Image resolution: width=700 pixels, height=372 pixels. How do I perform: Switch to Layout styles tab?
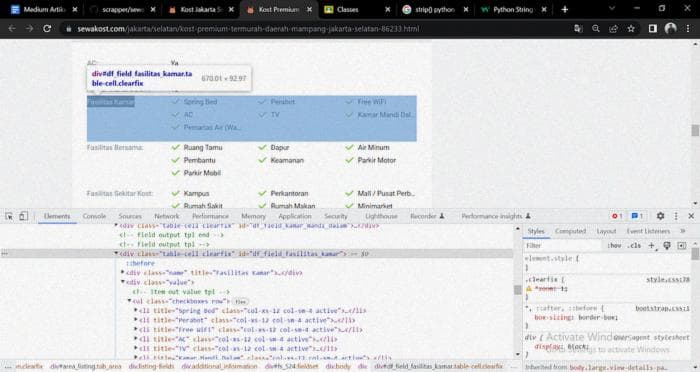[606, 231]
